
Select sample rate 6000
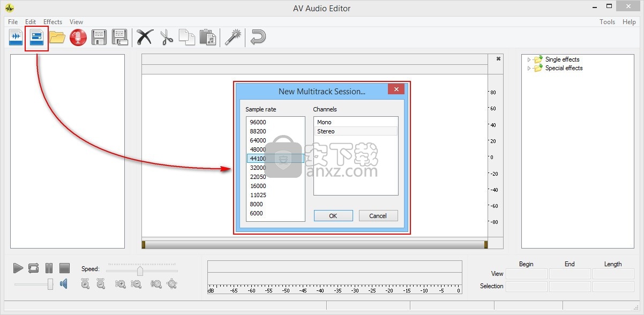coord(275,213)
